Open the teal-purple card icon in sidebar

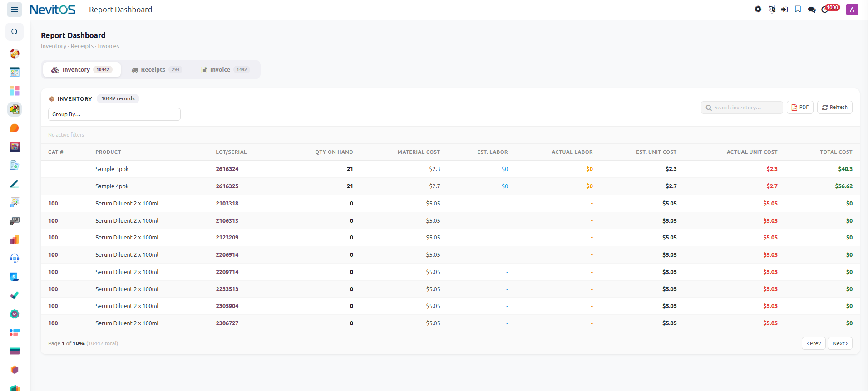tap(15, 351)
